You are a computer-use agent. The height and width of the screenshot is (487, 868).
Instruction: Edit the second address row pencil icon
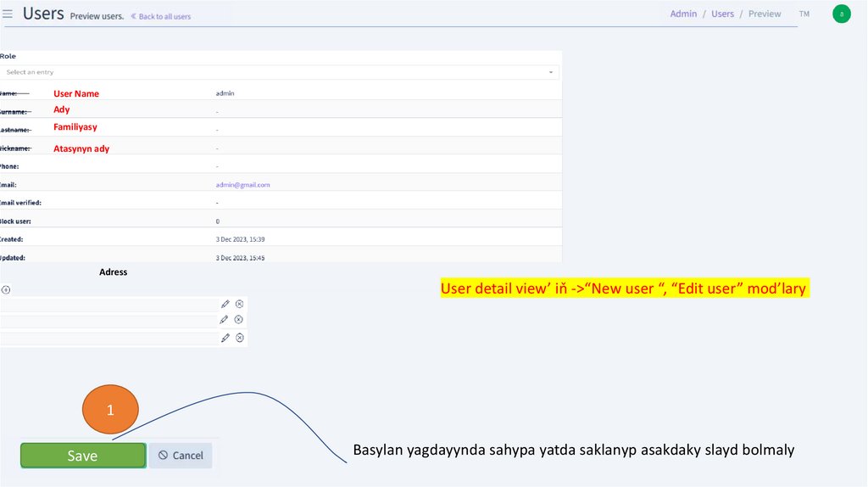(x=224, y=320)
